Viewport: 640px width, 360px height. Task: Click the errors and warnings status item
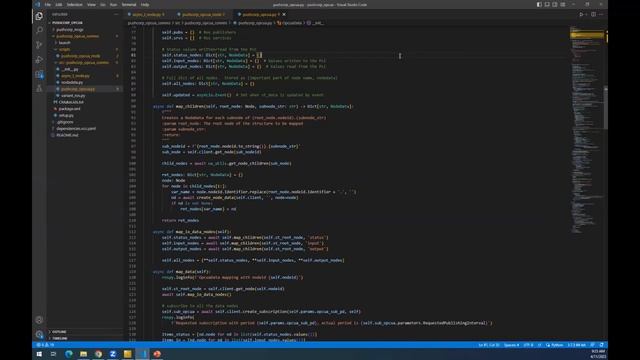point(45,345)
